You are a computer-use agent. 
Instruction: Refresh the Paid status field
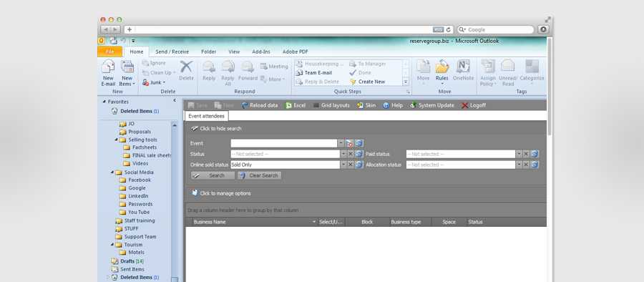pos(535,154)
